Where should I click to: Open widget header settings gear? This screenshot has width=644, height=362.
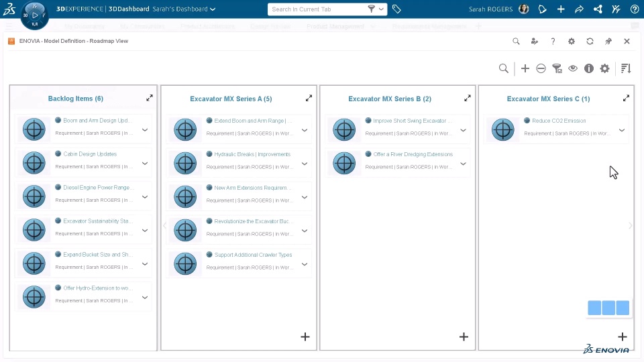pos(572,41)
